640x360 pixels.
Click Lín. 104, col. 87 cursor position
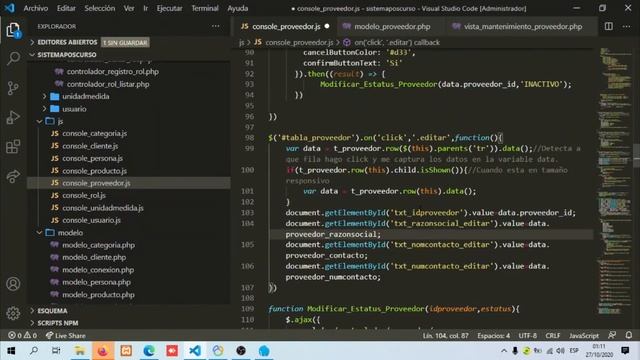coord(446,336)
